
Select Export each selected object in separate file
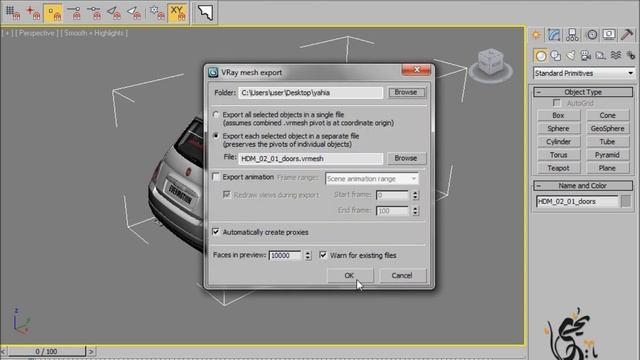point(216,136)
